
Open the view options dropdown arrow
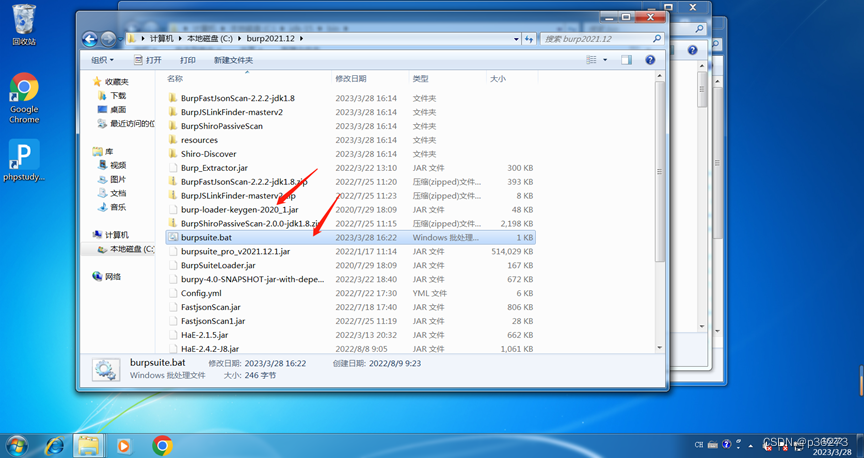coord(605,60)
